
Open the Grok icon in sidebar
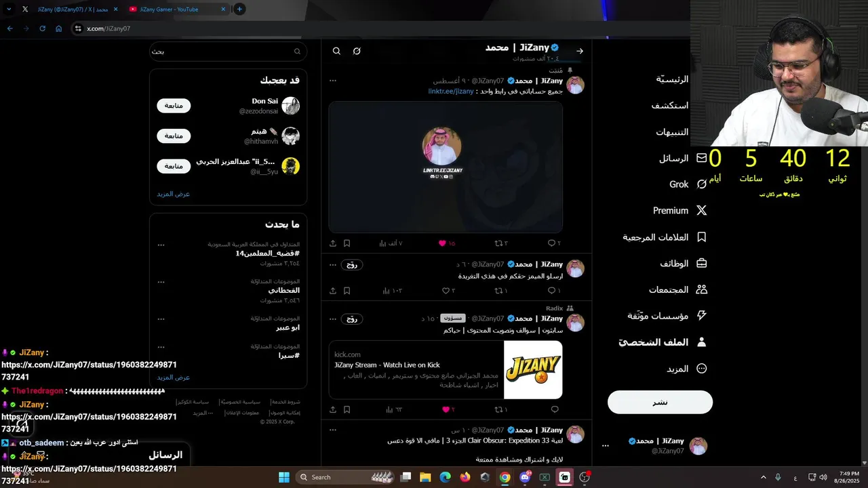tap(702, 184)
